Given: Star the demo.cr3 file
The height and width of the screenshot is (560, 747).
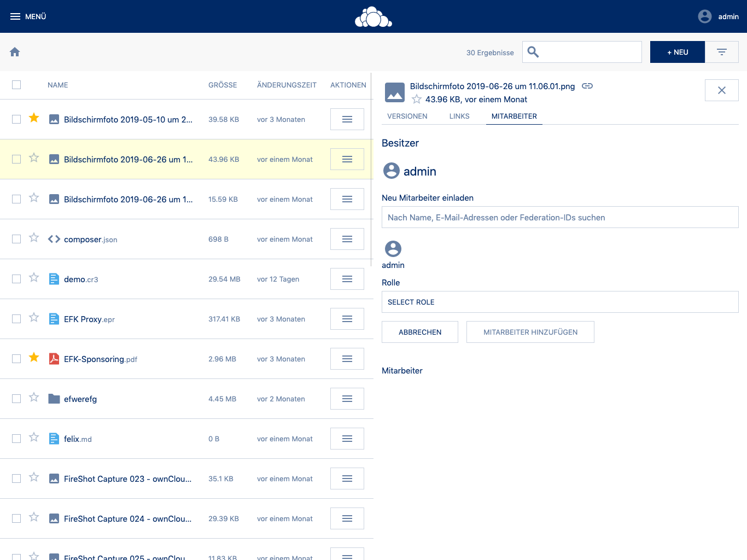Looking at the screenshot, I should pyautogui.click(x=34, y=278).
